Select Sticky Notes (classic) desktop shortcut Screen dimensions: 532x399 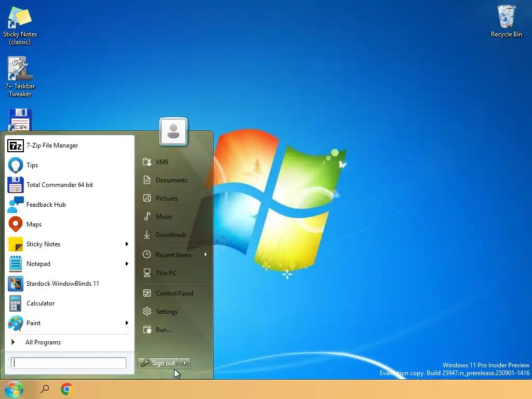click(20, 26)
